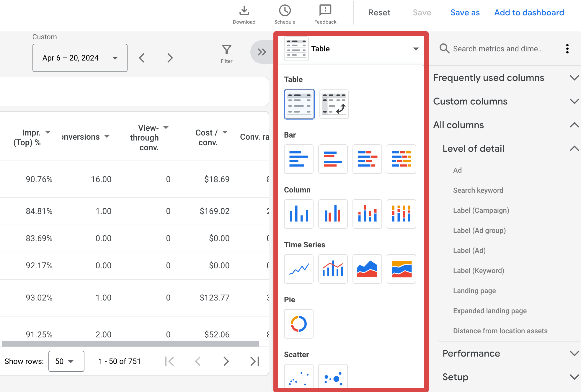Click Add to dashboard
Viewport: 581px width, 392px height.
(529, 12)
